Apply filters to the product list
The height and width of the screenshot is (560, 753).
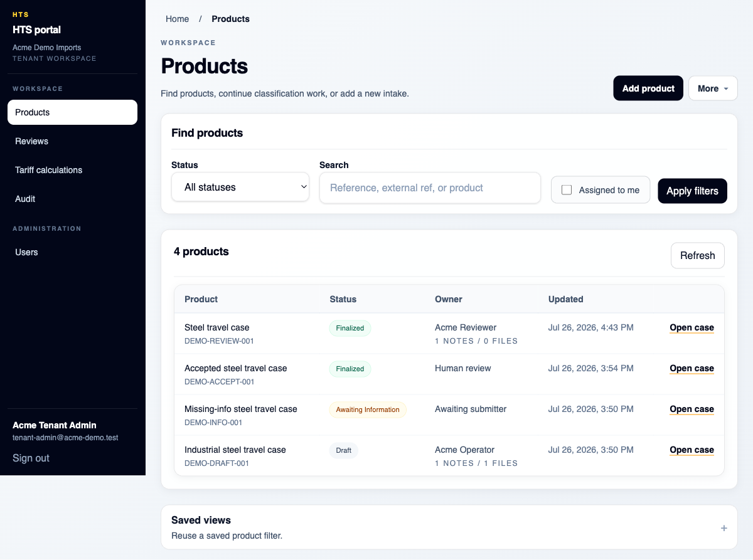point(692,191)
